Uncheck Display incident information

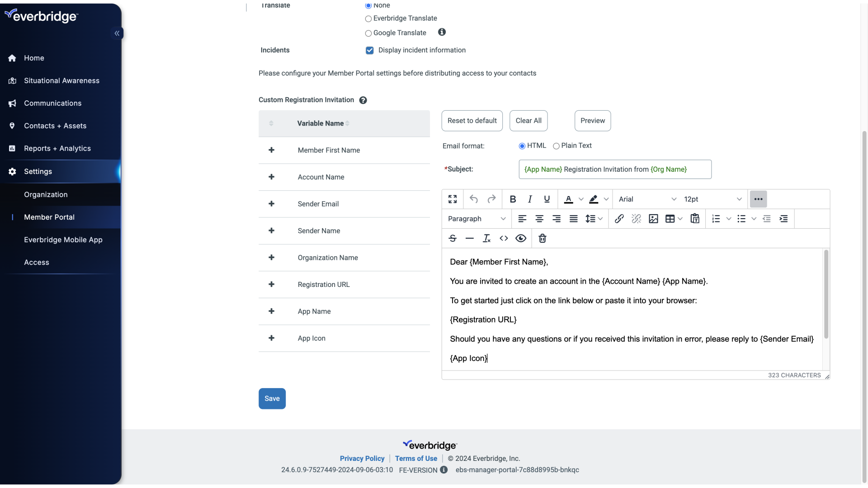point(370,50)
